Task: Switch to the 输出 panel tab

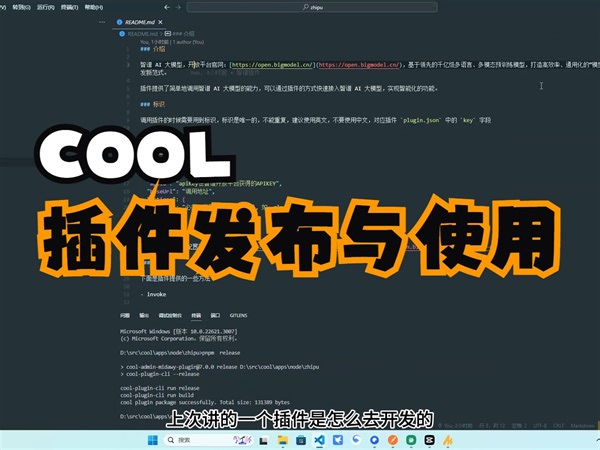Action: (x=144, y=315)
